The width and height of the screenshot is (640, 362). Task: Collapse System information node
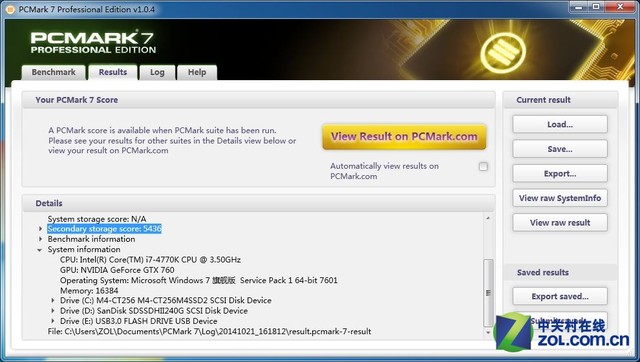pyautogui.click(x=40, y=250)
